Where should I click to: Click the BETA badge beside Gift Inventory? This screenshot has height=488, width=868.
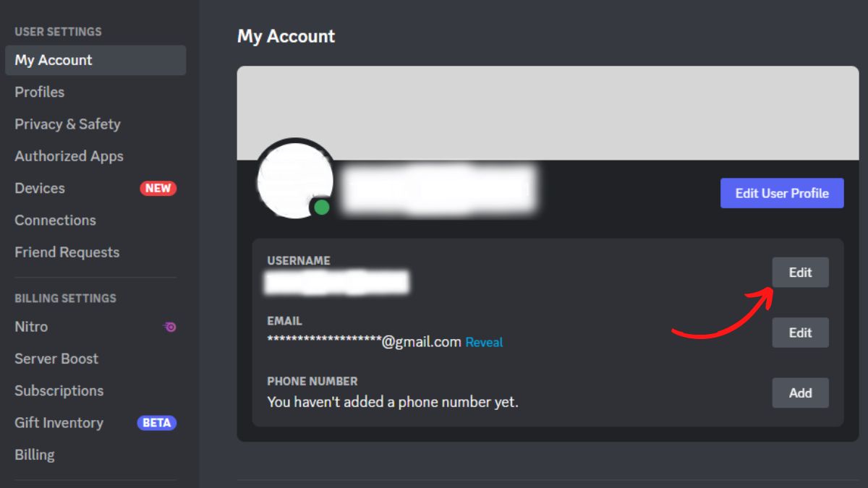[x=156, y=423]
